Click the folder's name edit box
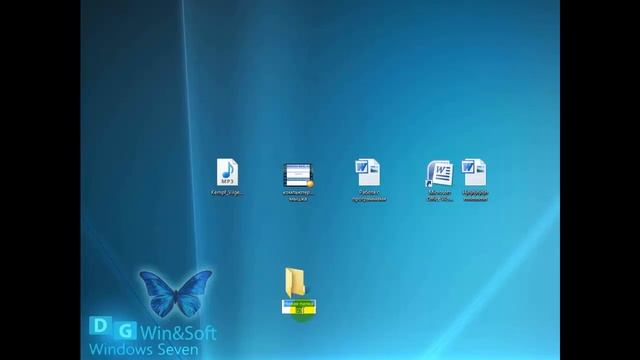 click(x=299, y=307)
